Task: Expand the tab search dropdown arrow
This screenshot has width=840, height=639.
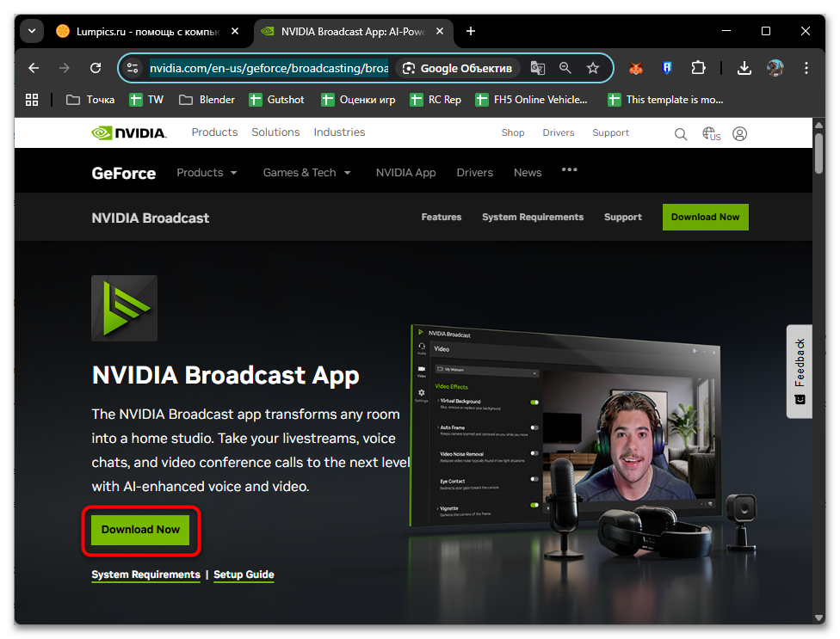Action: tap(32, 31)
